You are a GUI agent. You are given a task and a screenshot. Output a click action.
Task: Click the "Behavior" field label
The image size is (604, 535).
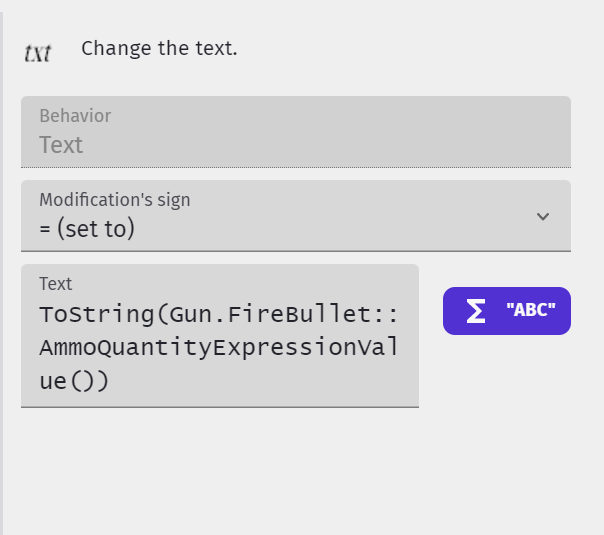(75, 116)
